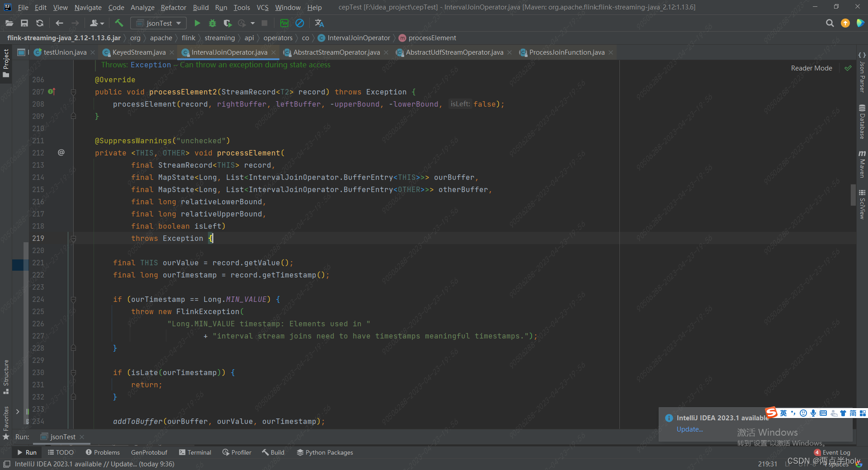This screenshot has height=470, width=868.
Task: Click the Run with Coverage shield icon
Action: coord(227,23)
